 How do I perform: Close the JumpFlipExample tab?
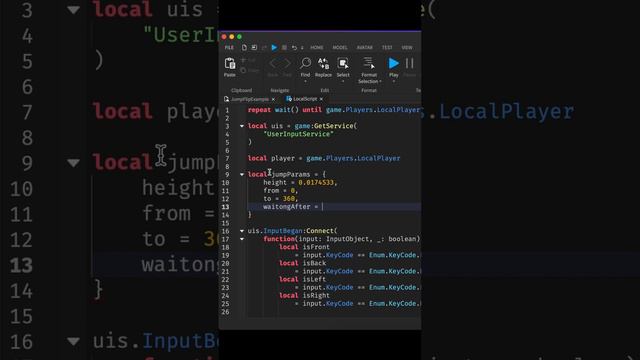273,99
